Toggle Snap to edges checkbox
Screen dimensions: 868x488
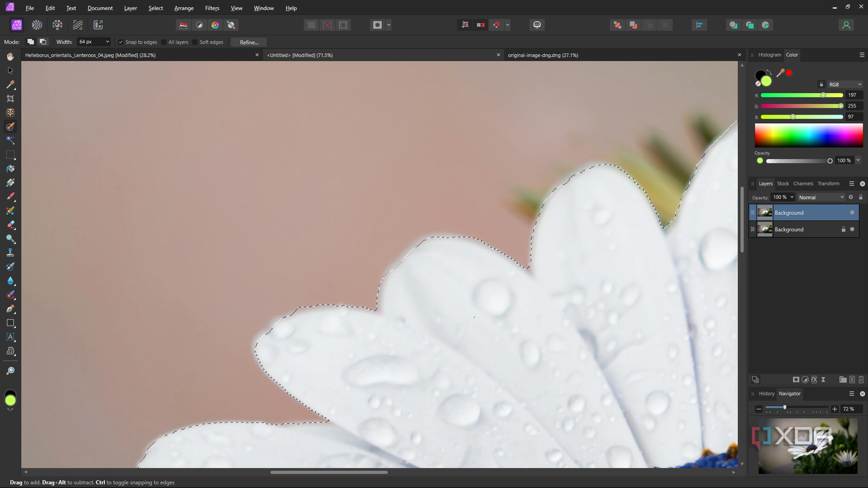[x=121, y=42]
